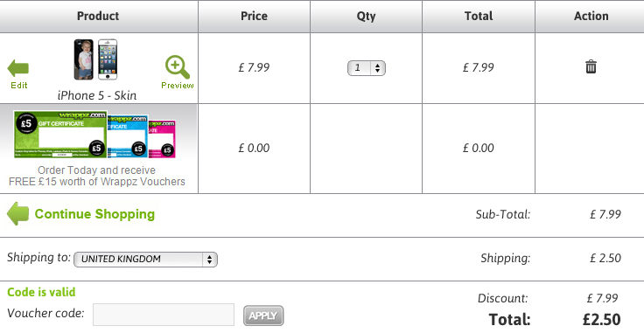Viewport: 644px width, 333px height.
Task: Click the Voucher code input field
Action: (164, 315)
